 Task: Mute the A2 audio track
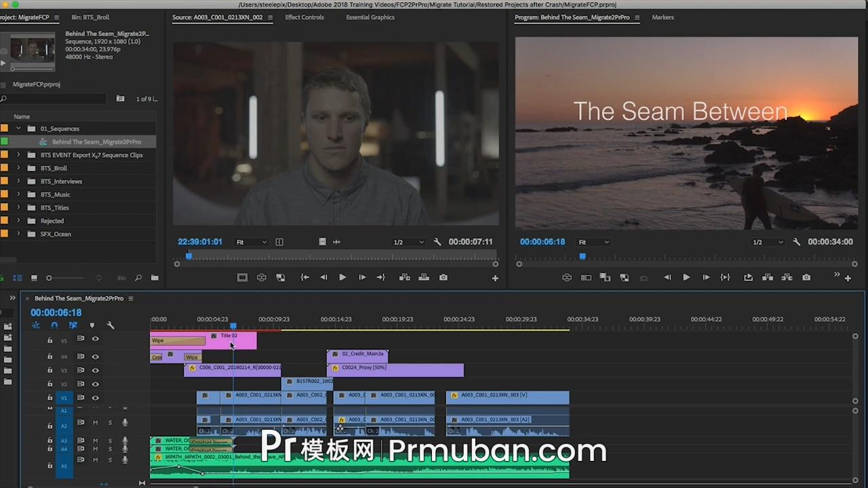pyautogui.click(x=94, y=423)
